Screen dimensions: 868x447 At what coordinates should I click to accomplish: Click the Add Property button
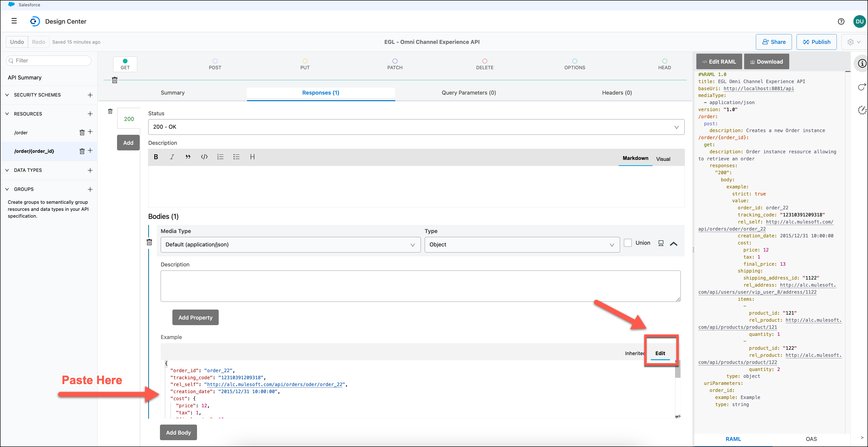coord(195,318)
